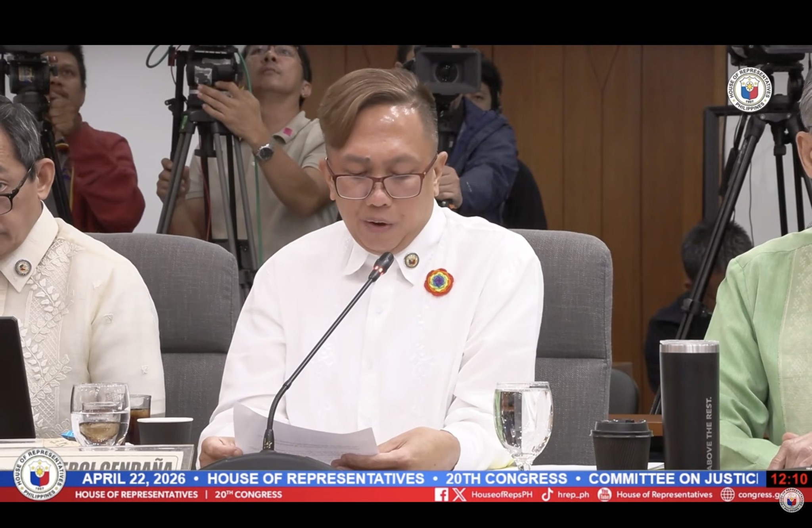Click the COMMITTEE ON JUSTICE ticker text
This screenshot has width=812, height=528.
pyautogui.click(x=673, y=479)
